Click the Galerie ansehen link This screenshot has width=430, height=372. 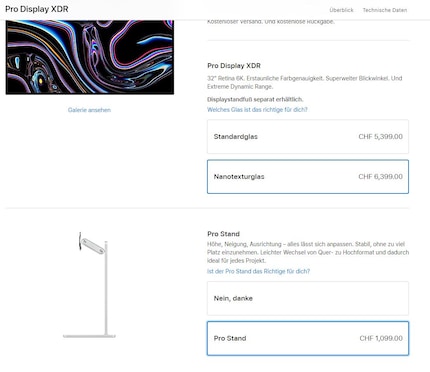89,110
